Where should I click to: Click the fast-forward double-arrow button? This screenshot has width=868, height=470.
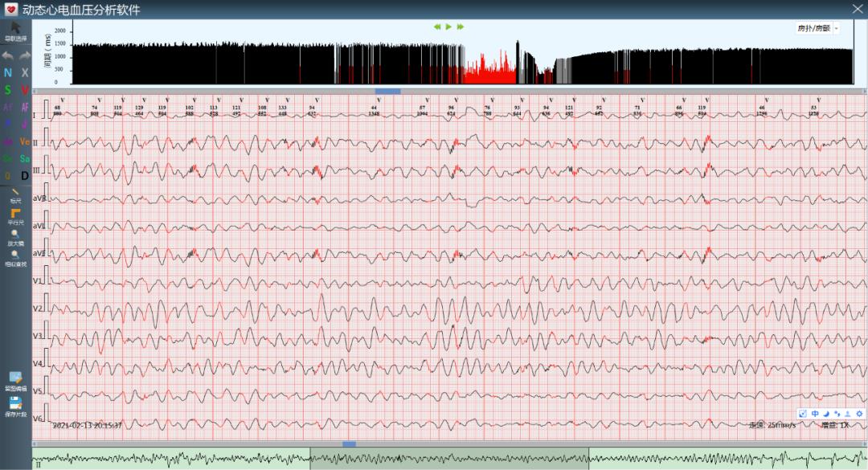coord(461,27)
